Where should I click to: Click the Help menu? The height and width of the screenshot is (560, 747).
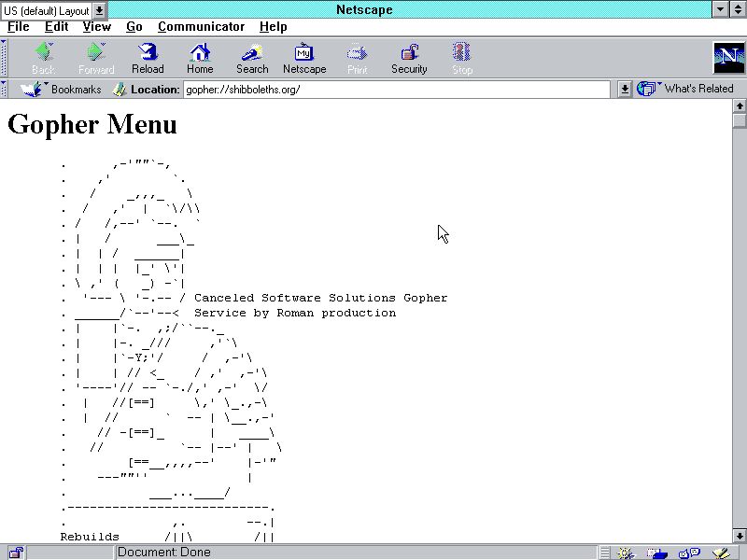click(273, 27)
